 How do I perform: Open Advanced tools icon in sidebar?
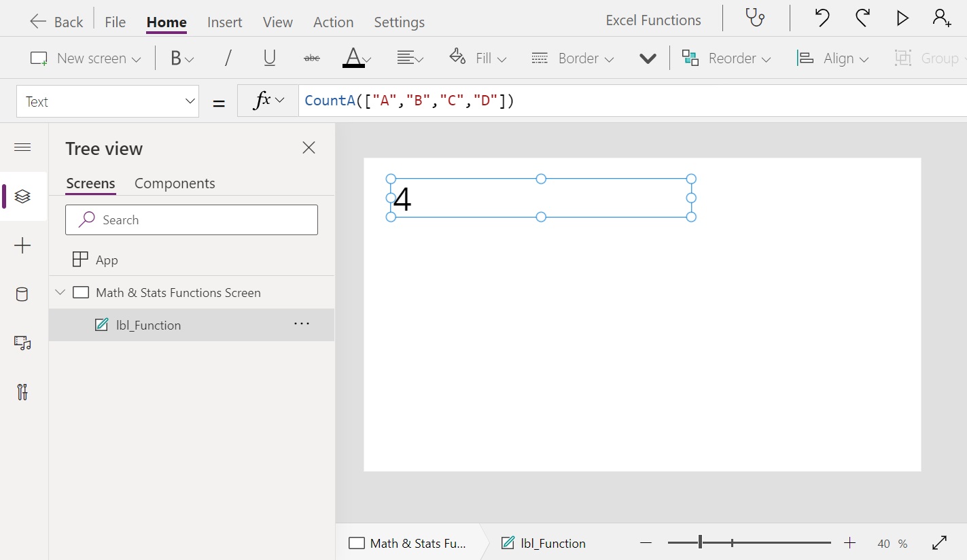tap(22, 392)
